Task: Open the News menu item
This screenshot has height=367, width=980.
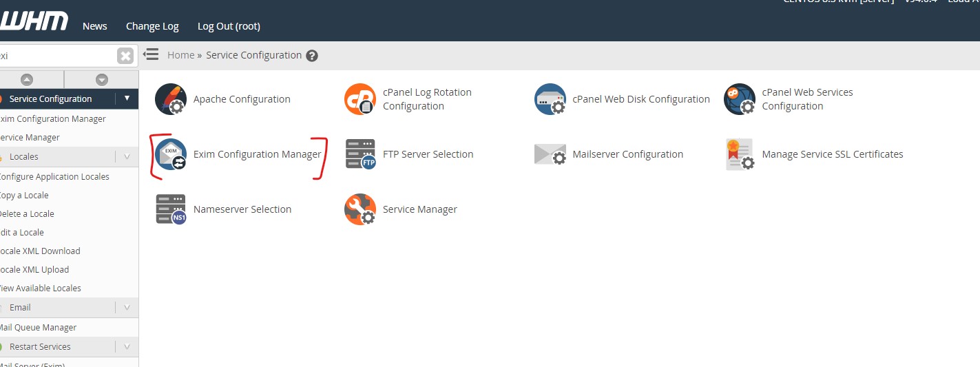Action: [95, 26]
